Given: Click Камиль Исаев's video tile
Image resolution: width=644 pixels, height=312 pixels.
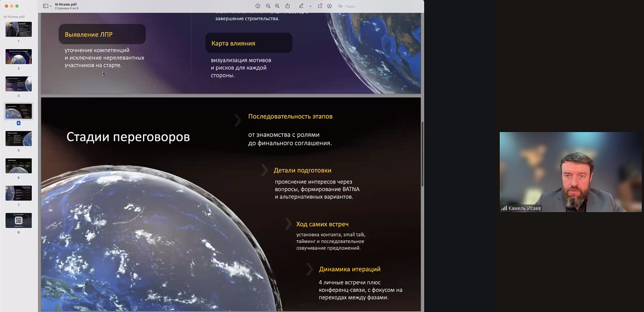Looking at the screenshot, I should [x=570, y=172].
